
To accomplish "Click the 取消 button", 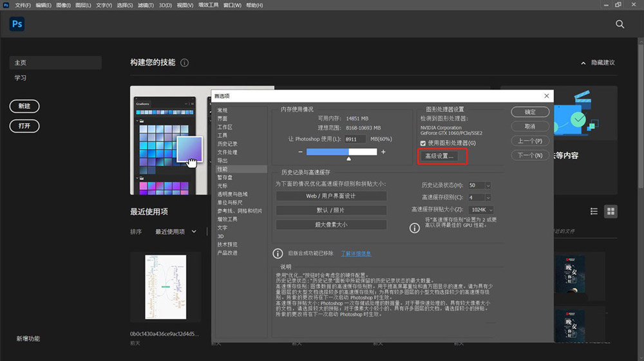I will (530, 126).
